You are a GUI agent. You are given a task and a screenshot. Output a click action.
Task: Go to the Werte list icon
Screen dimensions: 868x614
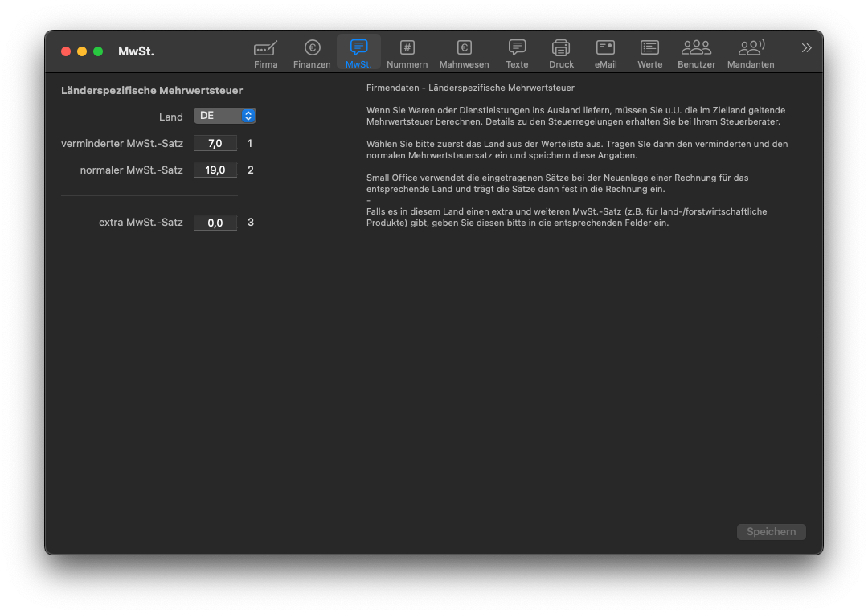(649, 48)
